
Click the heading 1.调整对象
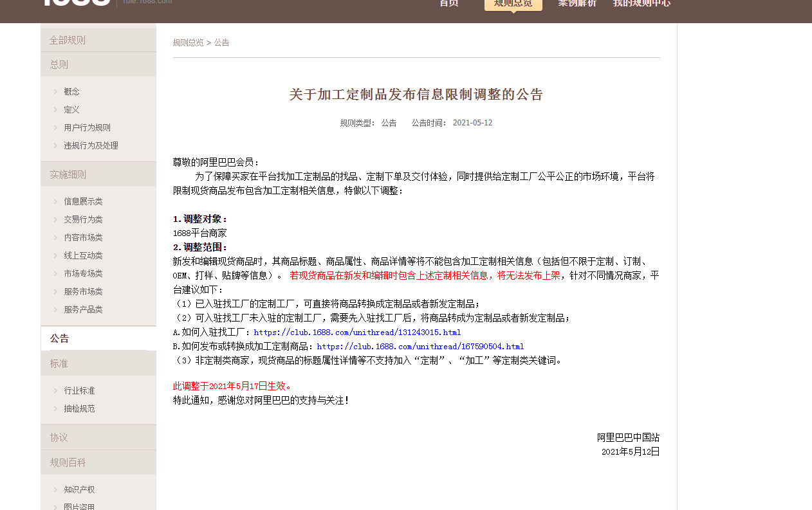(200, 219)
